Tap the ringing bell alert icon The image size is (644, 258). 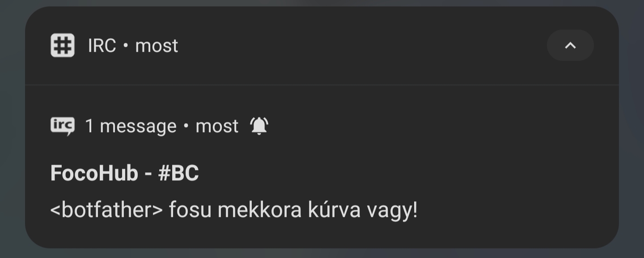click(x=259, y=126)
